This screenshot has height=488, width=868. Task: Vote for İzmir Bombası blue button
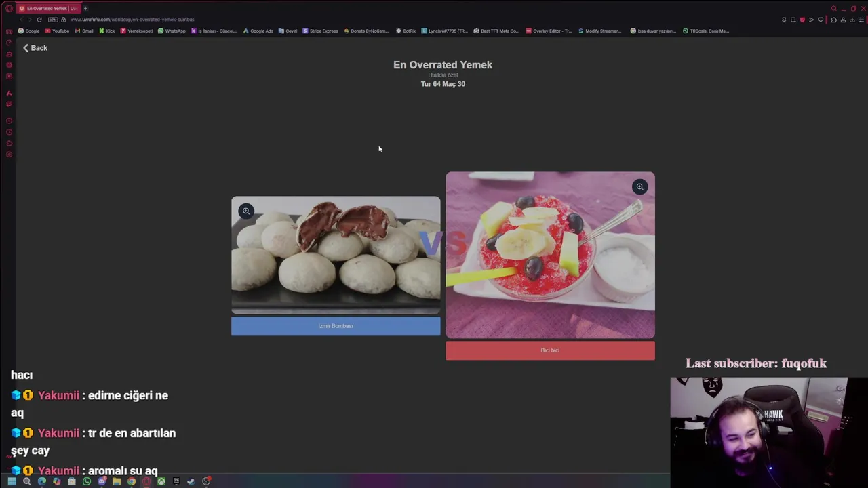point(336,326)
